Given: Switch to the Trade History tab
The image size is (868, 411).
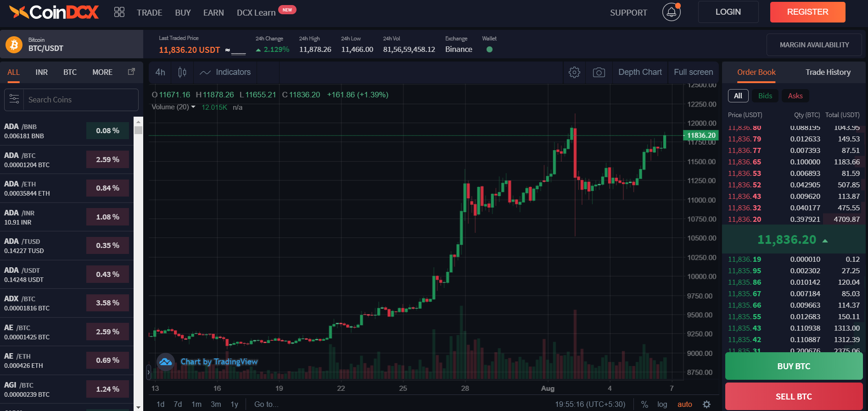Looking at the screenshot, I should [828, 72].
